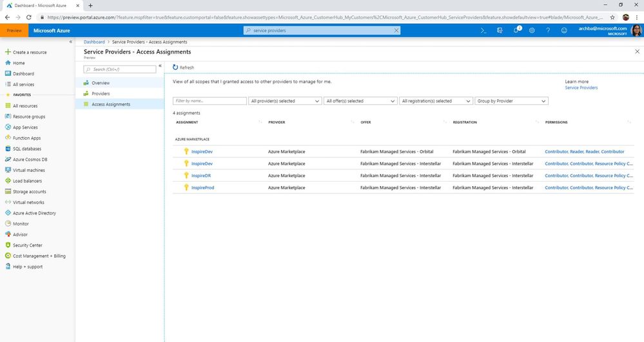Viewport: 644px width, 342px height.
Task: Click the Microsoft Azure logo text
Action: coord(52,30)
